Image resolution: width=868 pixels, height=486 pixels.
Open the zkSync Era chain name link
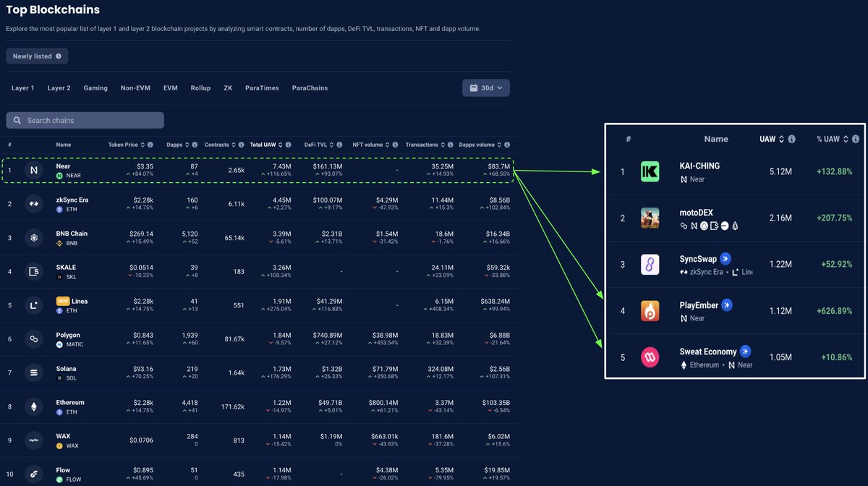coord(72,200)
